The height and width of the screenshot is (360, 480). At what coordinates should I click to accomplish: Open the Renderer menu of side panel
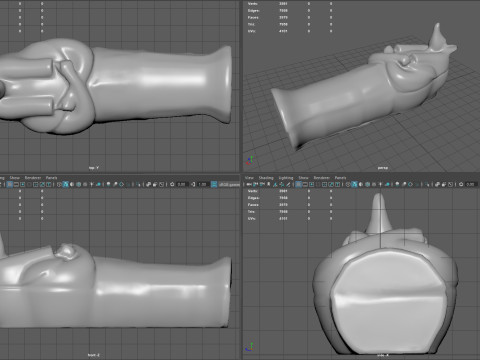pos(322,178)
